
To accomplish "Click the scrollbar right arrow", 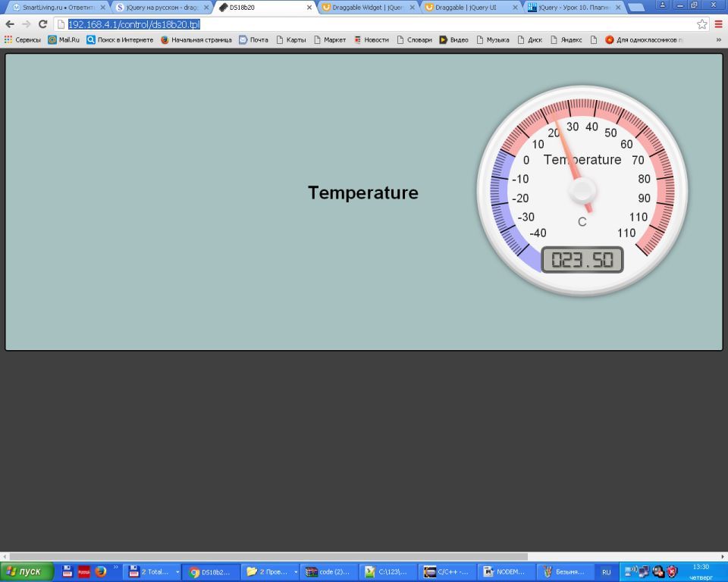I will click(x=723, y=556).
